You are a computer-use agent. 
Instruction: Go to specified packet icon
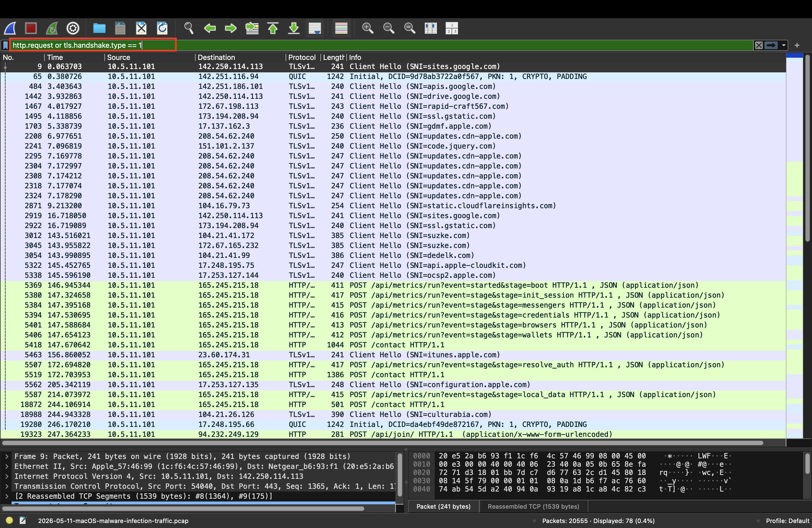point(252,28)
